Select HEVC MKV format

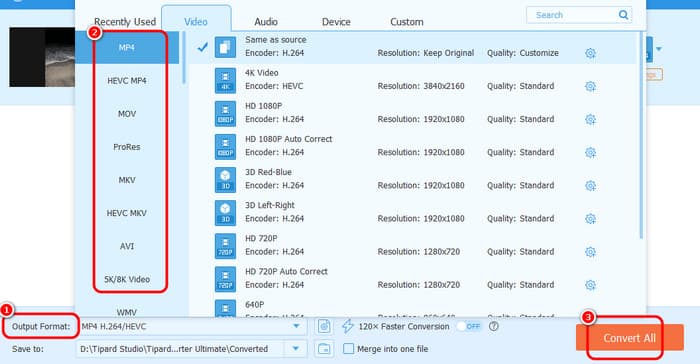tap(127, 213)
